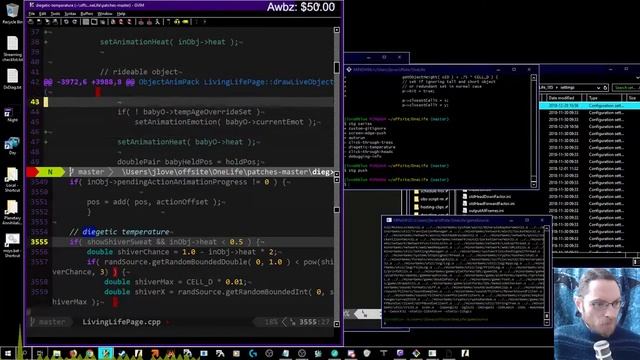The height and width of the screenshot is (360, 640).
Task: Select oldHeadForwardFactor.ini in the file list
Action: 489,204
